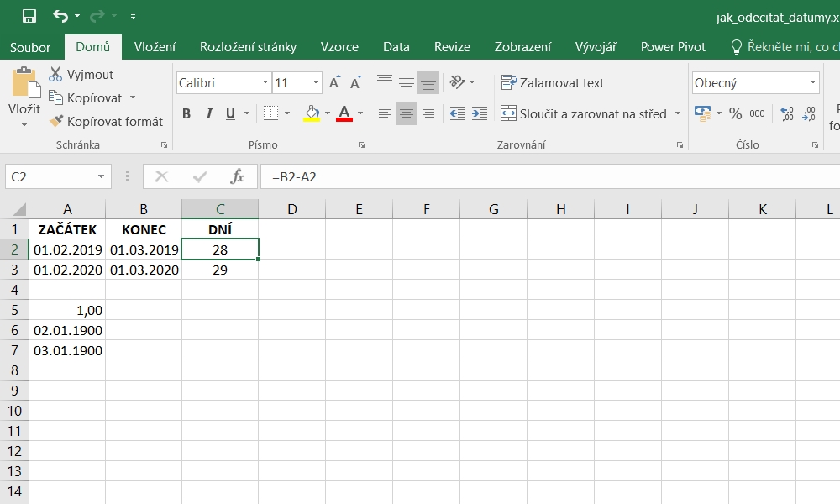Click the Insert Function fx icon

[x=237, y=176]
